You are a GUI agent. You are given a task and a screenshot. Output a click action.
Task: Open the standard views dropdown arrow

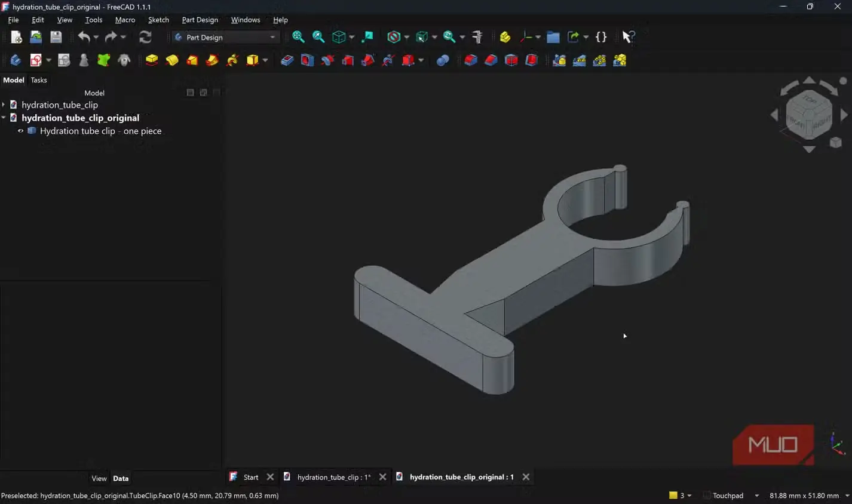click(351, 37)
